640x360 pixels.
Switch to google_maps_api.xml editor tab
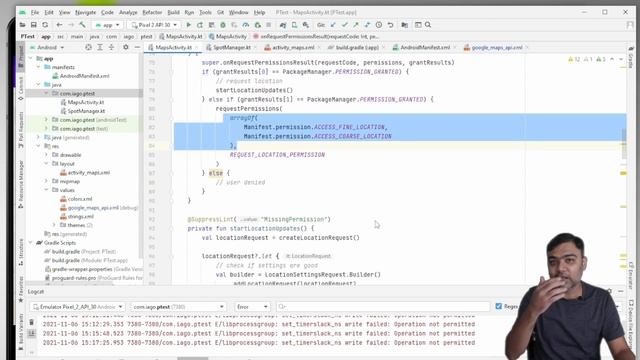(x=497, y=47)
